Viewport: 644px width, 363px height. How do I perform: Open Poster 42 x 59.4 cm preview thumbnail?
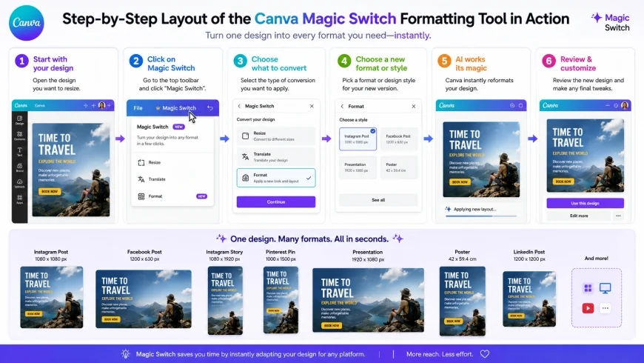[463, 301]
